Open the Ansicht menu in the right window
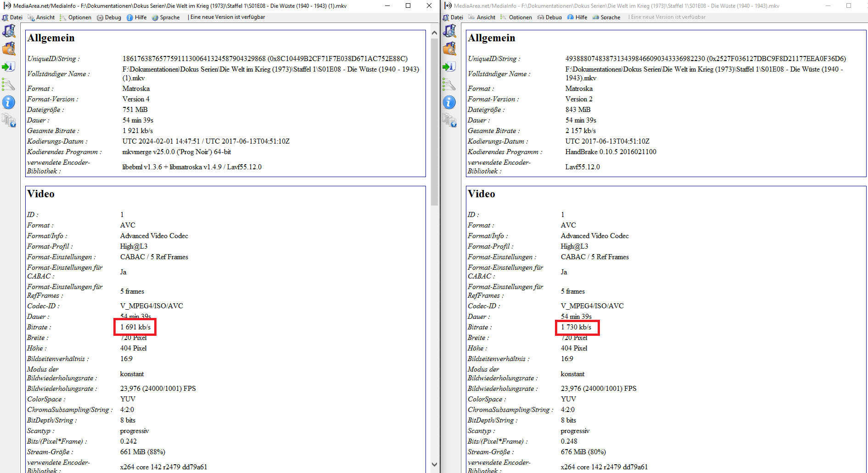The width and height of the screenshot is (868, 473). point(482,17)
